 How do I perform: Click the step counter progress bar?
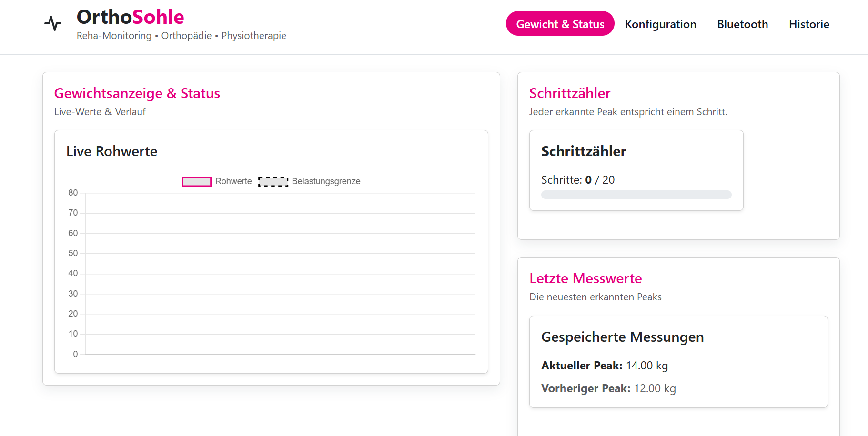[x=636, y=195]
